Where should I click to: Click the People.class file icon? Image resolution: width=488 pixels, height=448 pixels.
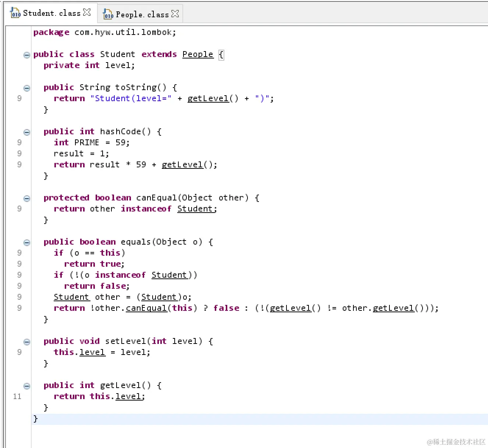[x=108, y=14]
